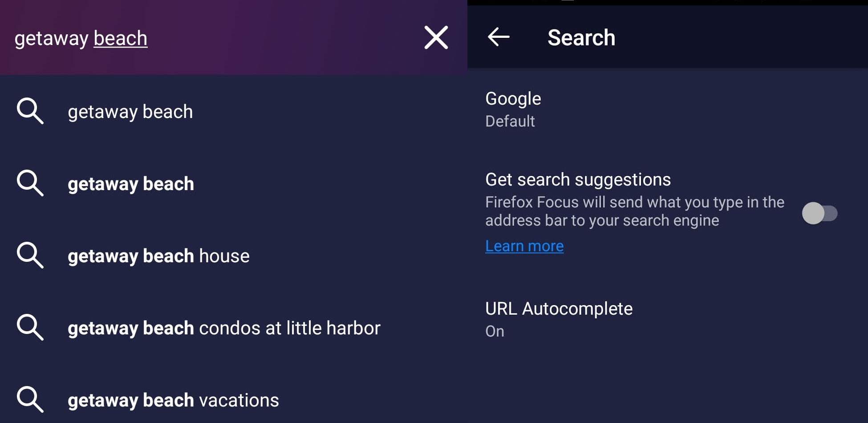Select the first plain 'getaway beach' suggestion
The image size is (868, 423).
[x=234, y=111]
